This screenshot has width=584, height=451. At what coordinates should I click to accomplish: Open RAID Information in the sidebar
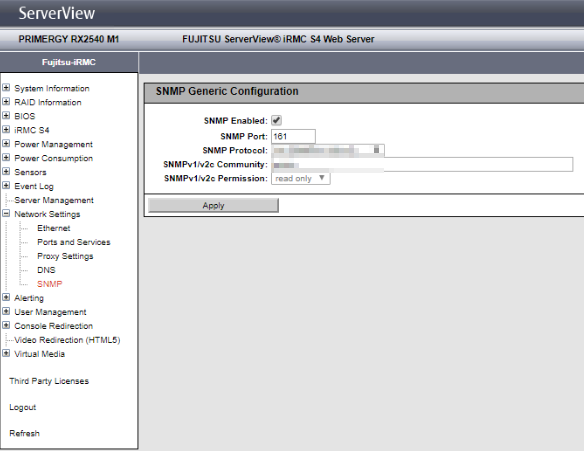coord(48,102)
